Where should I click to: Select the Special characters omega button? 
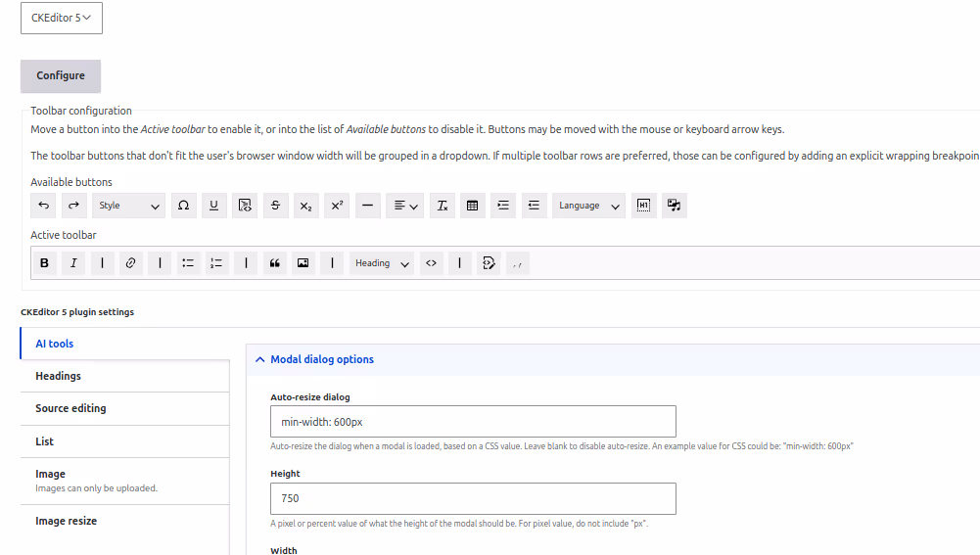click(x=183, y=205)
